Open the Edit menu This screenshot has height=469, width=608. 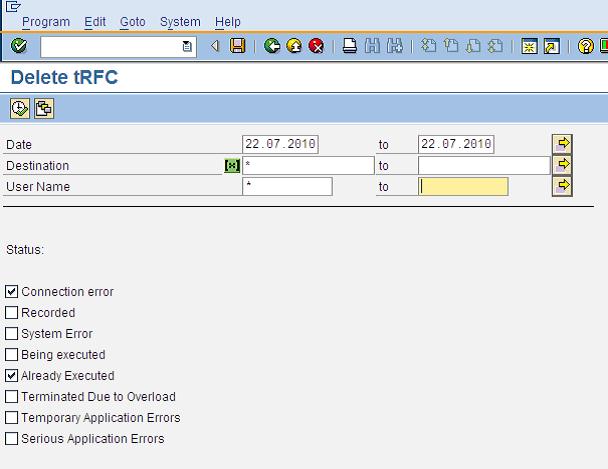pyautogui.click(x=95, y=22)
